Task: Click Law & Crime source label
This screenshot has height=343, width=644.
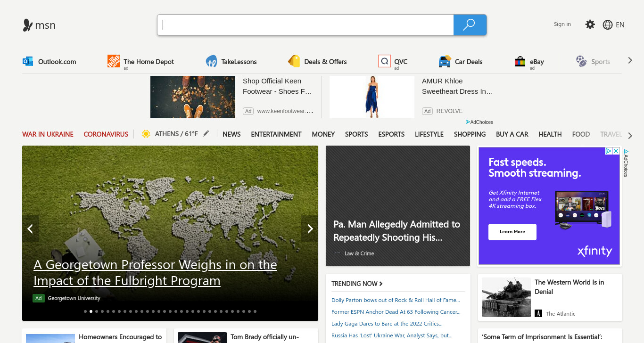Action: [x=359, y=253]
